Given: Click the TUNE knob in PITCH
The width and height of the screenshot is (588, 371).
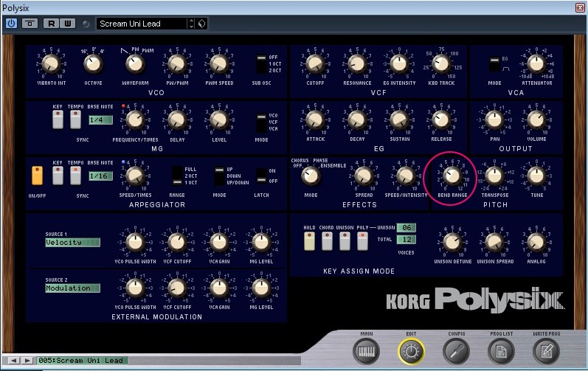Looking at the screenshot, I should click(536, 176).
